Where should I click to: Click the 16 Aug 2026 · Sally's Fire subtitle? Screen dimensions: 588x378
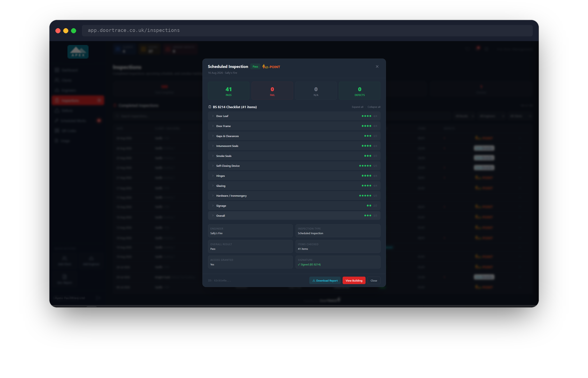222,73
